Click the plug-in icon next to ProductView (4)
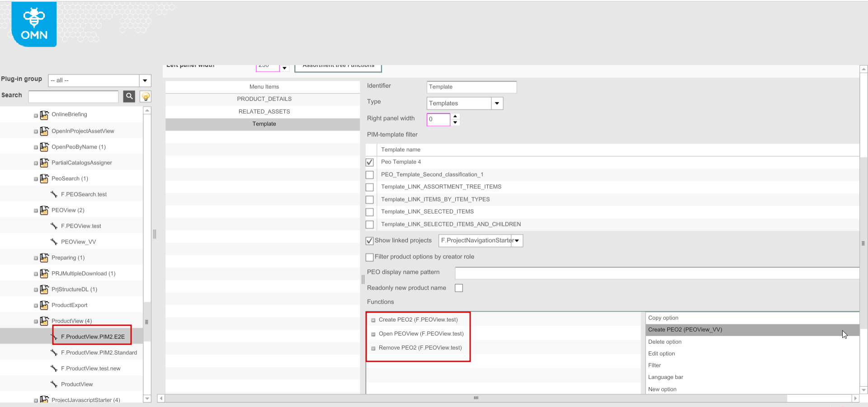Image resolution: width=868 pixels, height=407 pixels. [44, 321]
